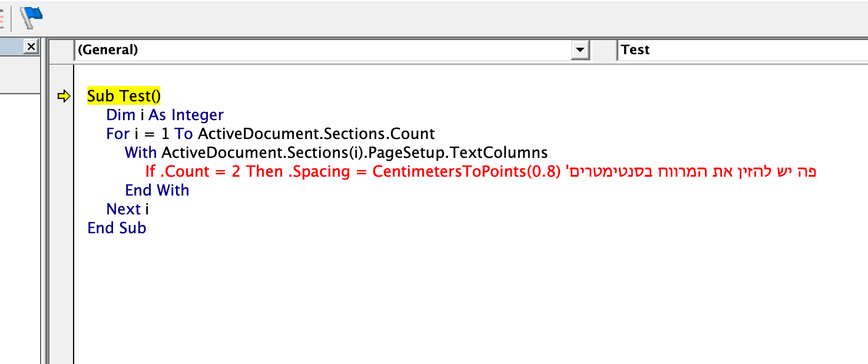The width and height of the screenshot is (868, 364).
Task: Click the End Sub line
Action: (x=117, y=228)
